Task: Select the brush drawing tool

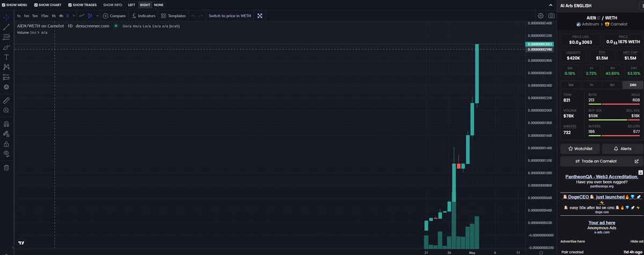Action: tap(6, 47)
